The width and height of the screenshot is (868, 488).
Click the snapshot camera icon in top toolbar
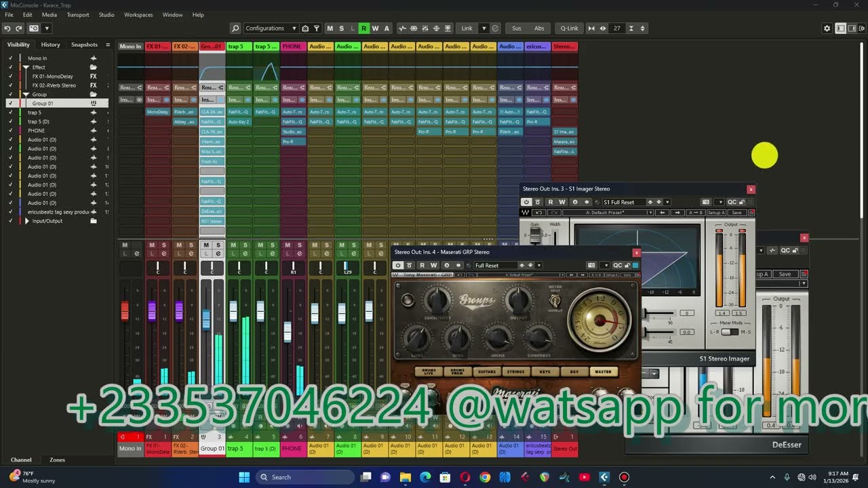35,28
